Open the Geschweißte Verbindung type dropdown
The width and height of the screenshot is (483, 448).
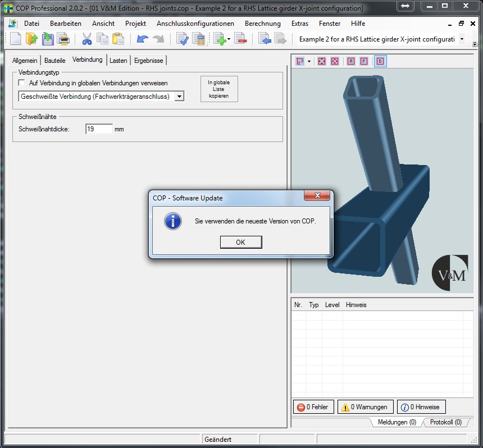(x=179, y=97)
